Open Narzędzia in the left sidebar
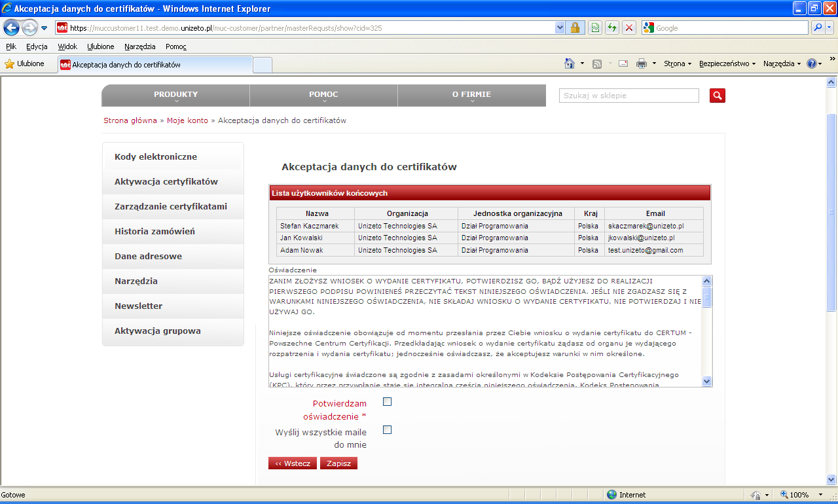This screenshot has width=838, height=504. (x=173, y=281)
